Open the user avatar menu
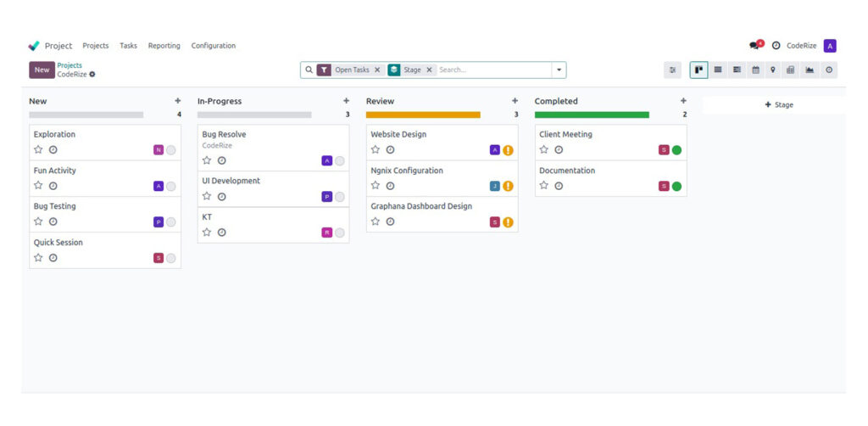 [x=830, y=46]
